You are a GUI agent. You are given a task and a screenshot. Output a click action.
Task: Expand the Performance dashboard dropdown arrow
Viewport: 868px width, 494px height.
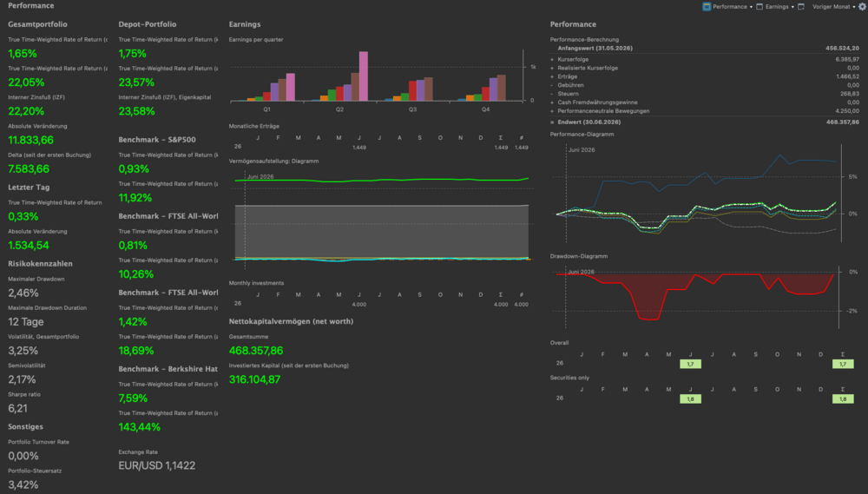[751, 7]
